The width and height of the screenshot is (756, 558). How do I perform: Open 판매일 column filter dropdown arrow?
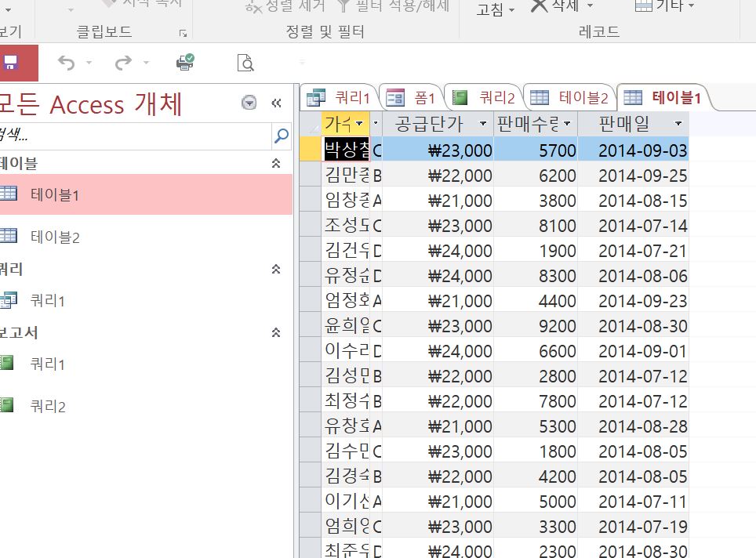click(x=678, y=124)
